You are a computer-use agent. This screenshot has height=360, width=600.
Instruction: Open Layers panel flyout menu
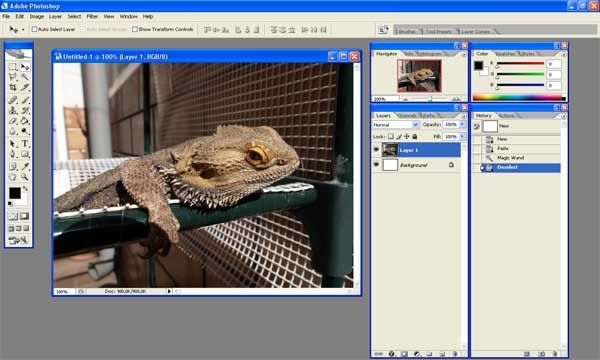[464, 116]
